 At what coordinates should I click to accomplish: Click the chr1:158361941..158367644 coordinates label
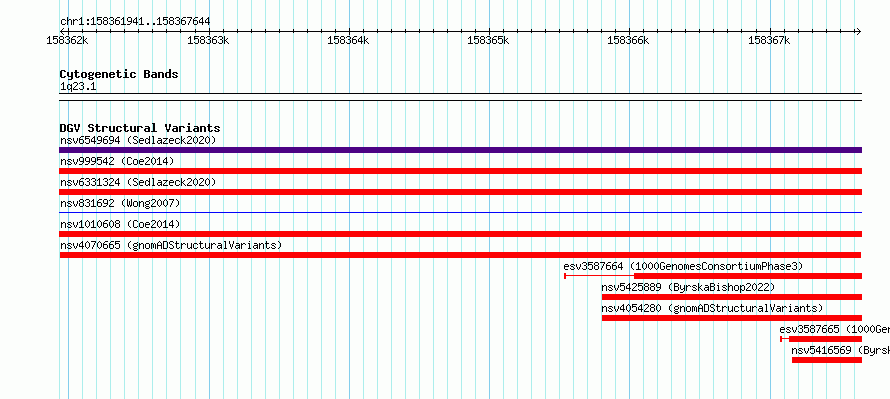[135, 22]
